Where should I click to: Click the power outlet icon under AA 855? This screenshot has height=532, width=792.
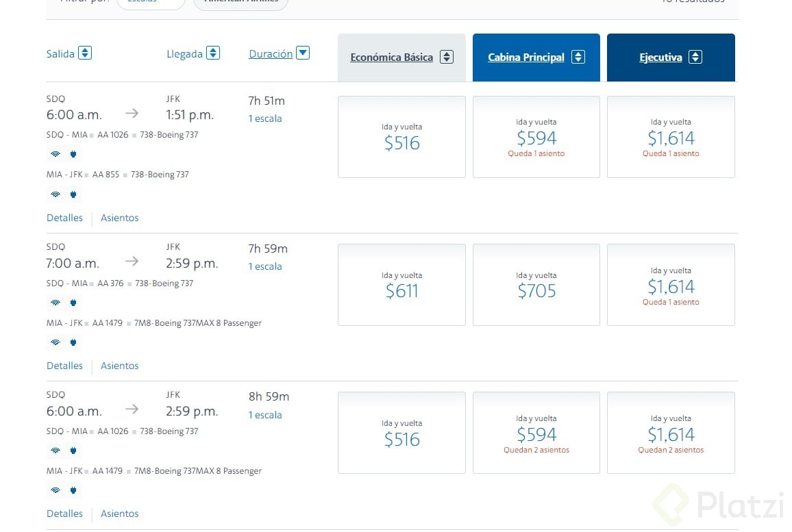pos(73,194)
